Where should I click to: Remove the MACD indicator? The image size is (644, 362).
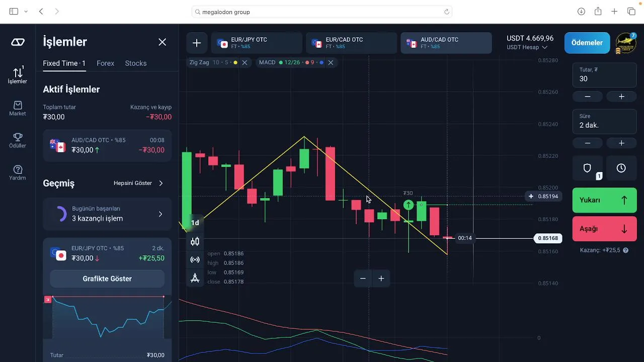click(331, 62)
